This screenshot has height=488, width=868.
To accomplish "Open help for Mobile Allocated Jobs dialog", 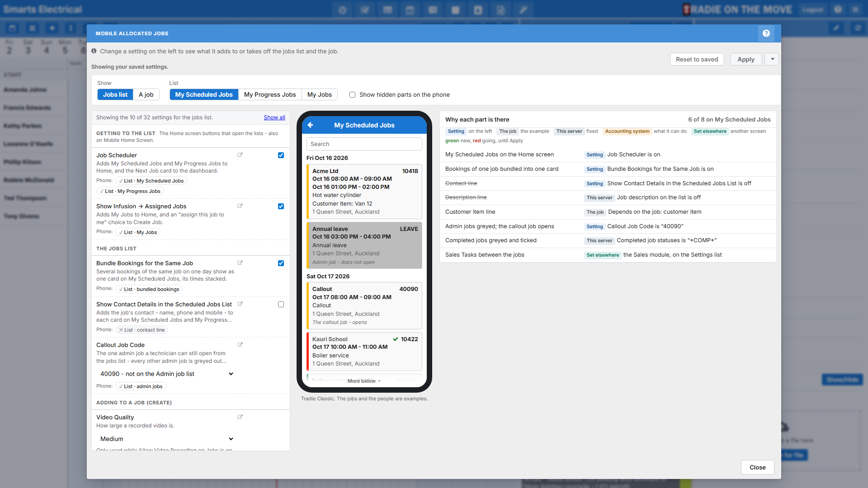I will 766,33.
